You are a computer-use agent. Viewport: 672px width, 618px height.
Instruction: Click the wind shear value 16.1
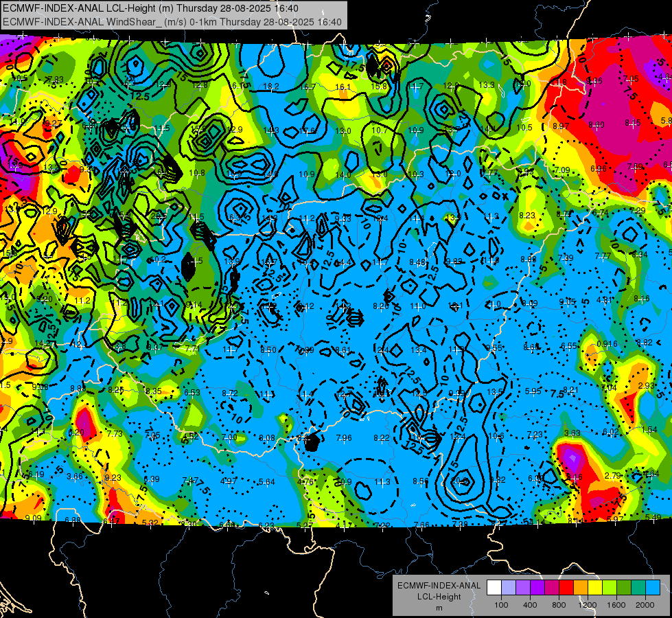click(343, 87)
